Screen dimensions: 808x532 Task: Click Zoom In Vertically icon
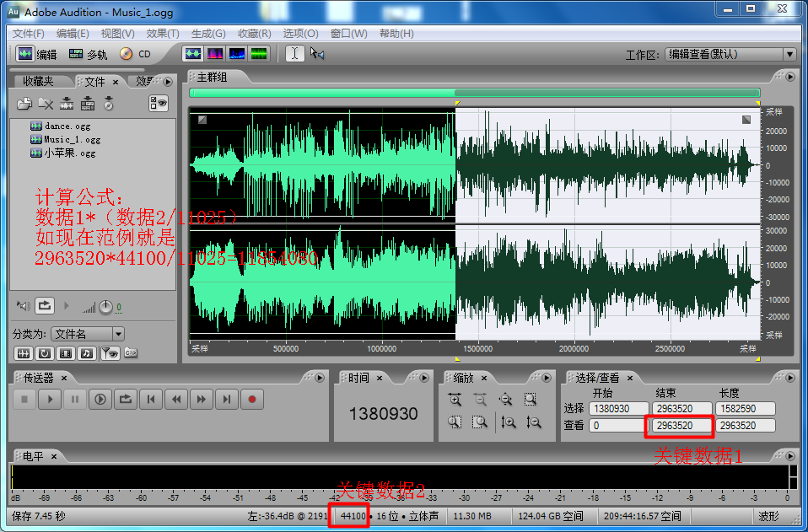[508, 422]
